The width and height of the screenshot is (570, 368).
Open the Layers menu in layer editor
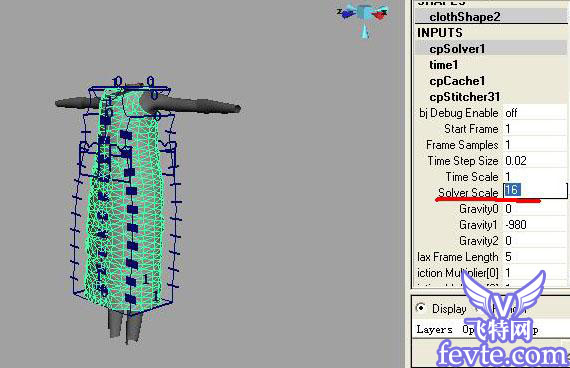tap(434, 329)
